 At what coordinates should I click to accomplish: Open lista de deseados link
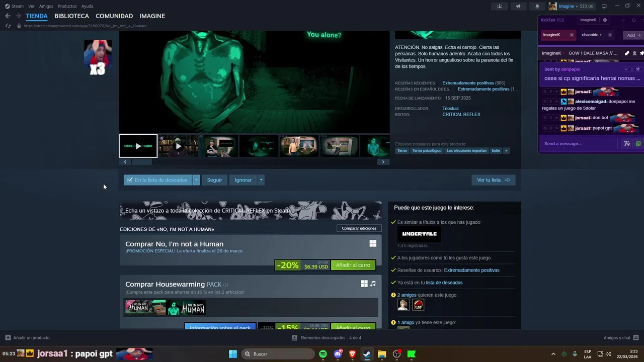click(444, 283)
